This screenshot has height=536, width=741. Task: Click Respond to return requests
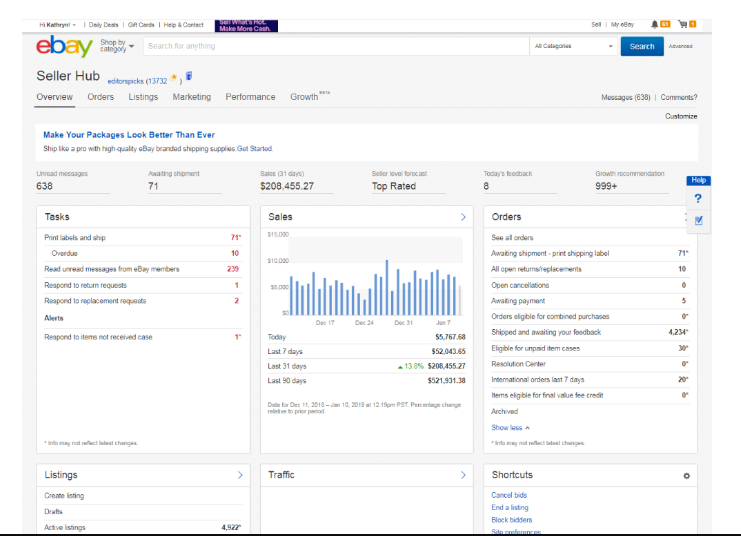[143, 285]
